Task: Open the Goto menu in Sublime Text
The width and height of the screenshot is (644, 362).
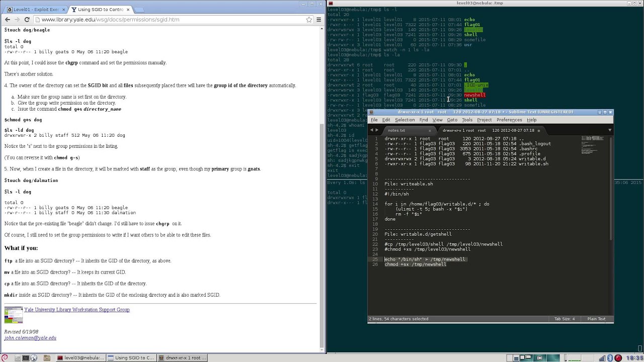Action: click(x=452, y=120)
